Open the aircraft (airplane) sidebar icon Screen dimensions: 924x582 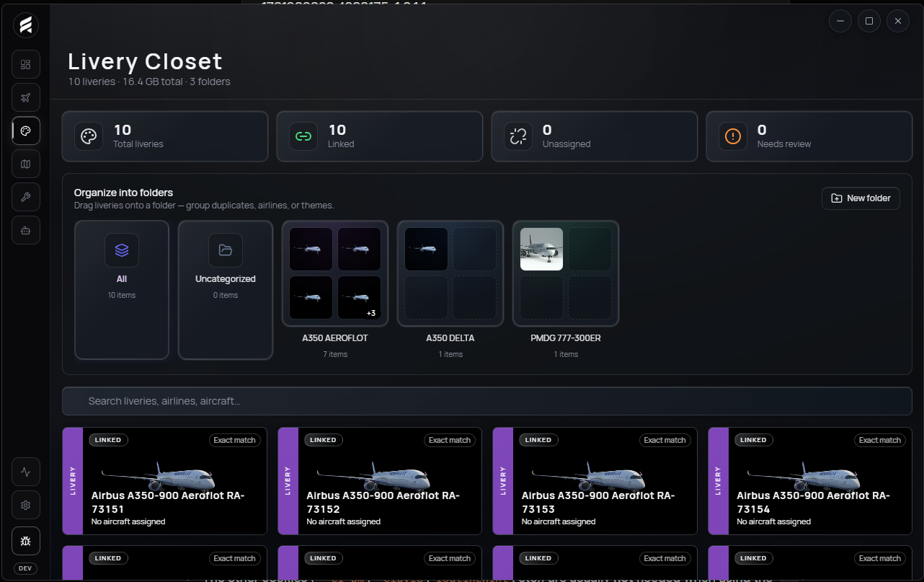tap(26, 97)
